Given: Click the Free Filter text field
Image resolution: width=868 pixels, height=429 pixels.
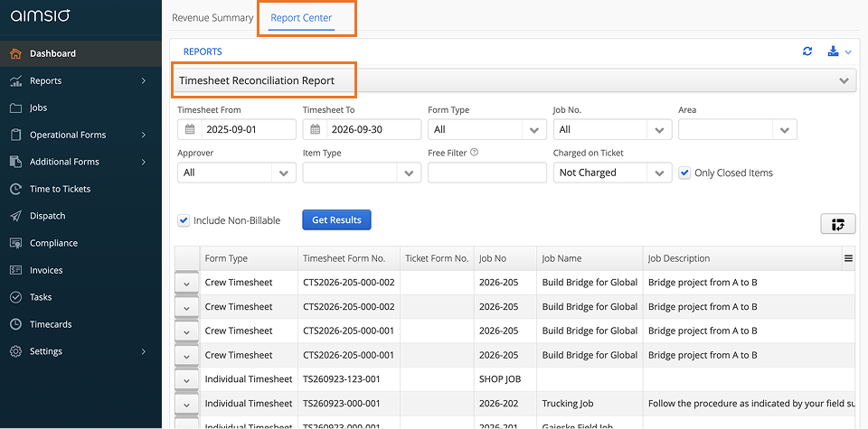Looking at the screenshot, I should coord(487,173).
